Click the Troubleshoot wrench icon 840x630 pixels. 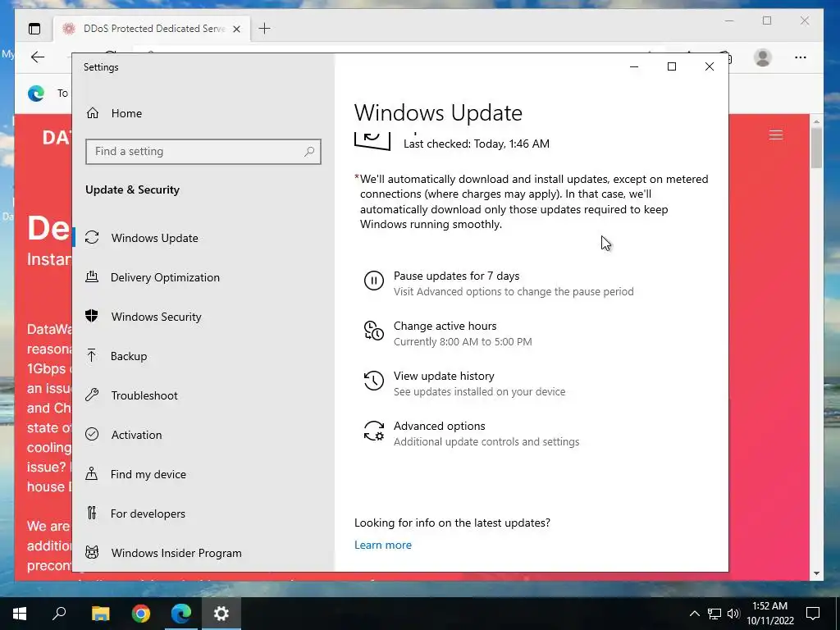point(92,395)
